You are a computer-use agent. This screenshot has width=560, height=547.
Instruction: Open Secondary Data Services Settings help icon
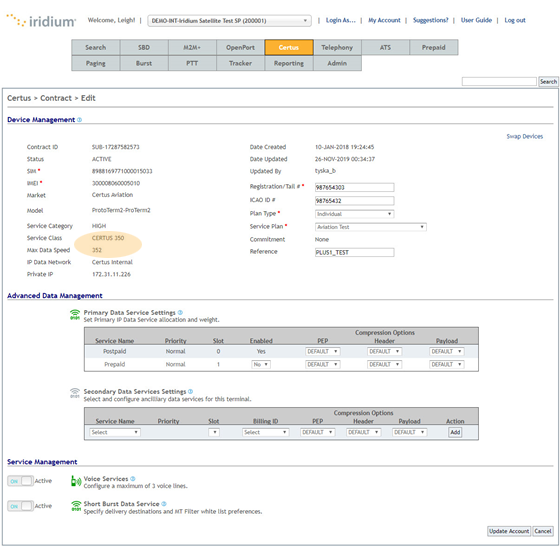click(x=190, y=391)
